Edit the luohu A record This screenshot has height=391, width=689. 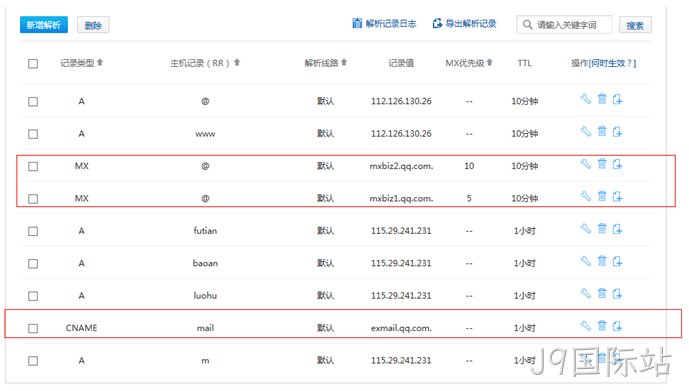pyautogui.click(x=586, y=293)
